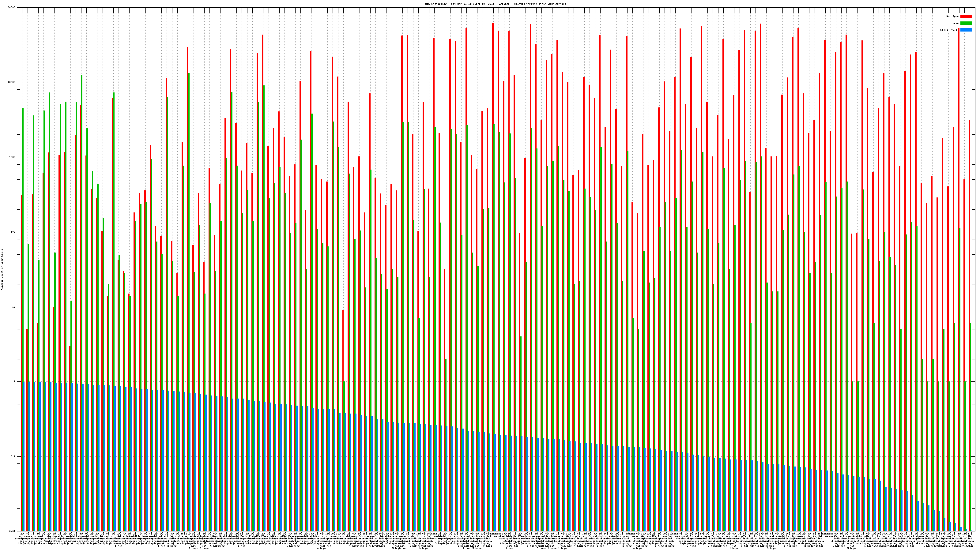Screen dimensions: 980x551
Task: Click the 'Score (0..1)' legend label
Action: tap(950, 30)
